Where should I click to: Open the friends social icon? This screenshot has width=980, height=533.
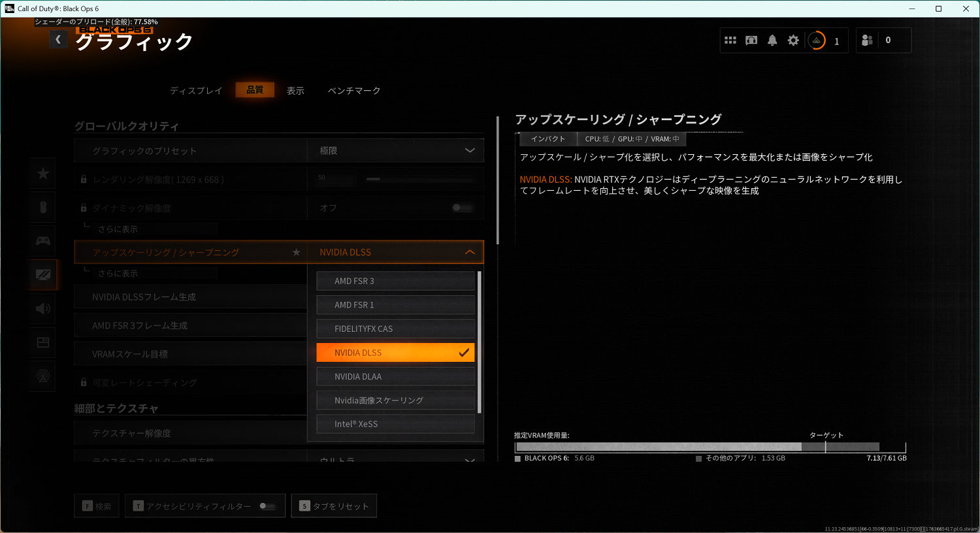pyautogui.click(x=867, y=40)
